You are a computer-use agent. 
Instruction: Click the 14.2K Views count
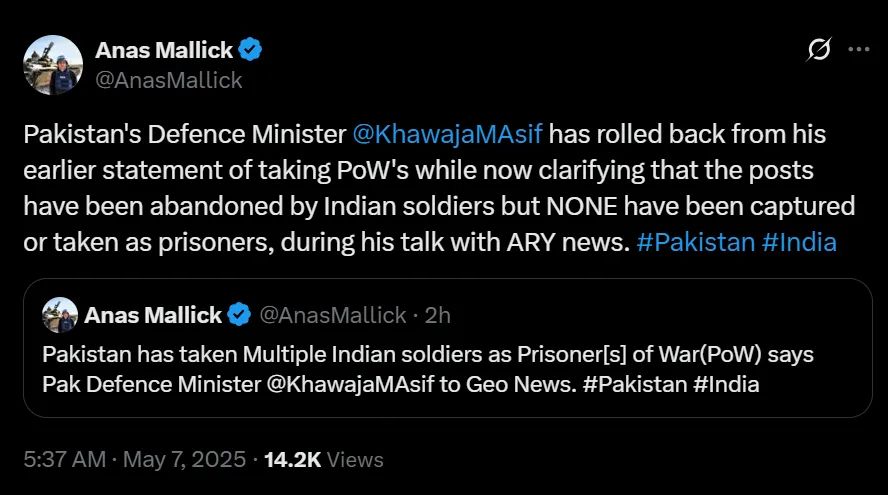click(323, 460)
